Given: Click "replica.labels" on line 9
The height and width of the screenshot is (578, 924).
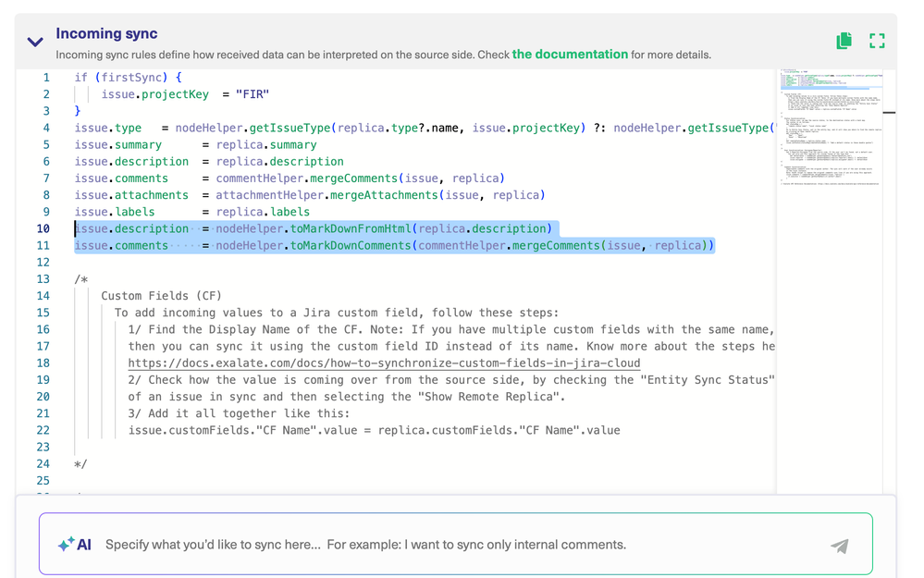Looking at the screenshot, I should tap(263, 212).
